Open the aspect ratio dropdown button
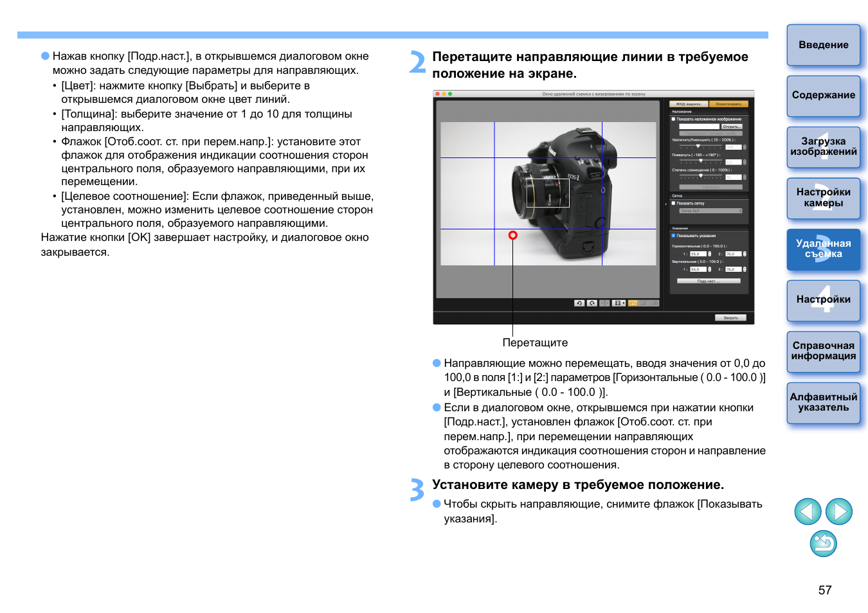 click(x=619, y=303)
